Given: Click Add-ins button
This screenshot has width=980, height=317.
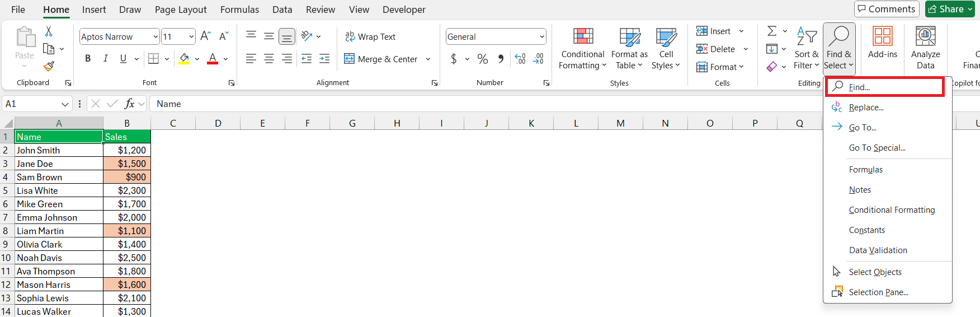Looking at the screenshot, I should click(882, 43).
